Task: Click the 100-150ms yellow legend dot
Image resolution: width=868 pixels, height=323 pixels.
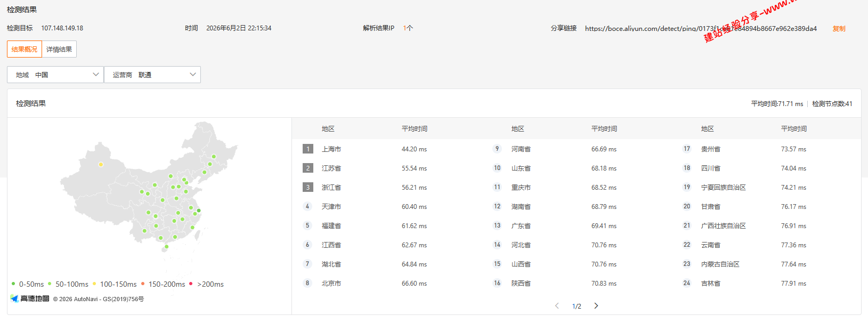Action: coord(94,284)
